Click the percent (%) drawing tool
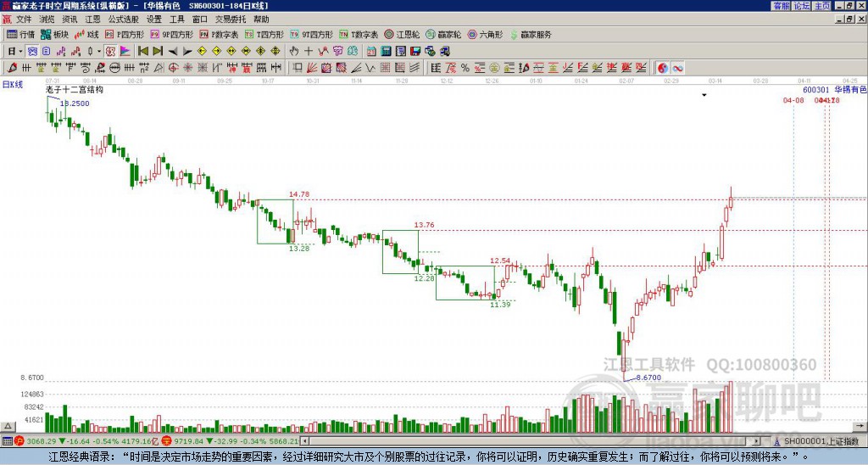The height and width of the screenshot is (465, 868). (466, 67)
